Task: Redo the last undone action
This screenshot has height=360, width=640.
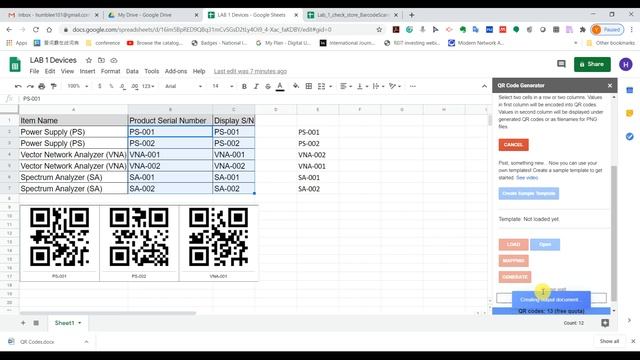Action: [30, 86]
